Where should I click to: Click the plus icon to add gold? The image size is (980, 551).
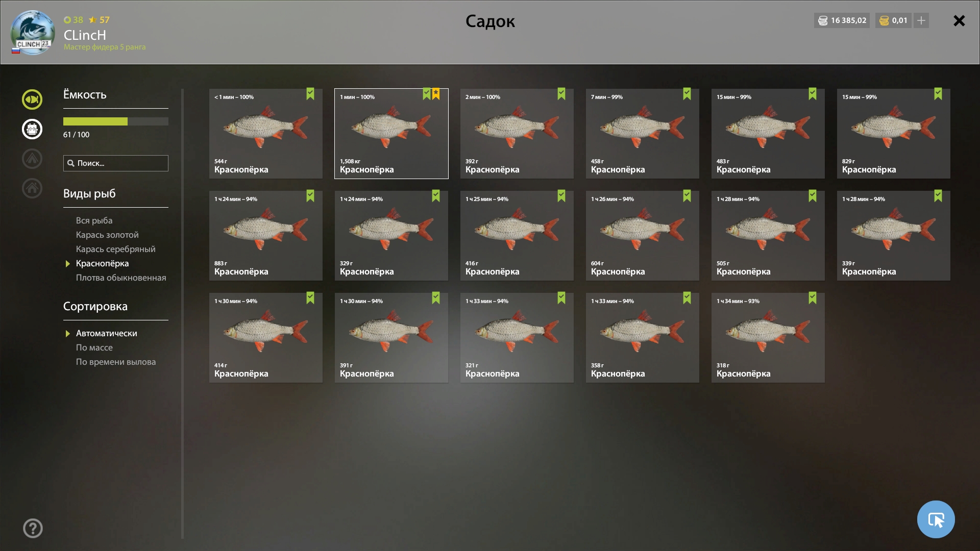tap(921, 20)
